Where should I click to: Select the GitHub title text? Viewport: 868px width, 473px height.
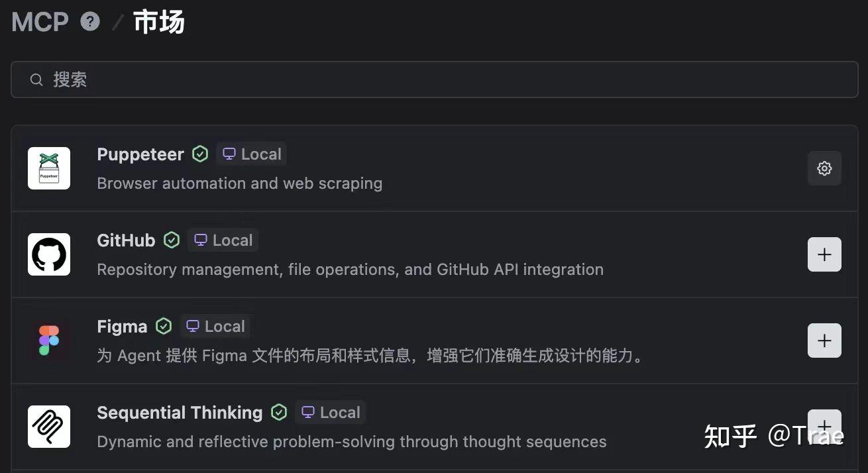coord(126,240)
